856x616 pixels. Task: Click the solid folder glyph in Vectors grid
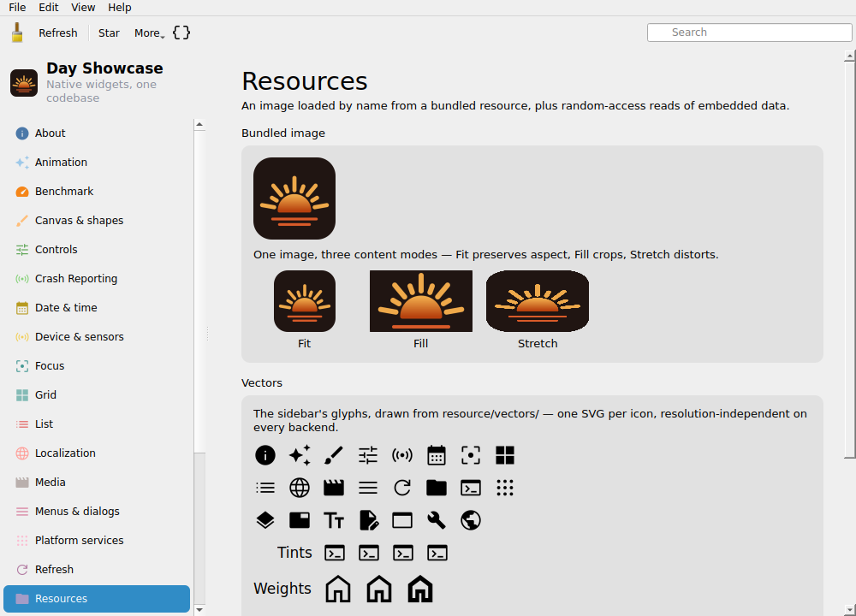click(x=437, y=488)
